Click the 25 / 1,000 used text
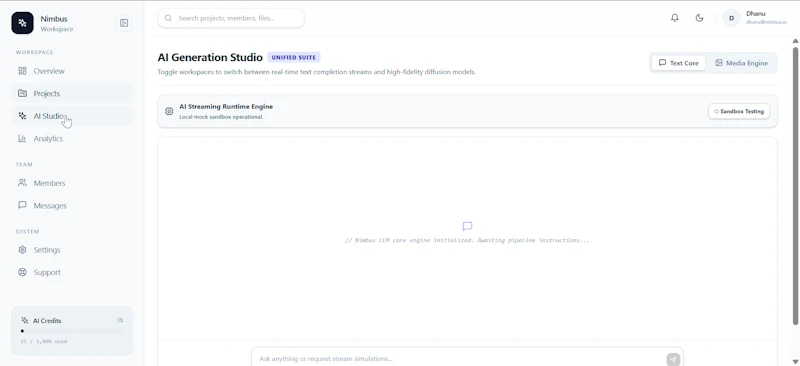 43,341
